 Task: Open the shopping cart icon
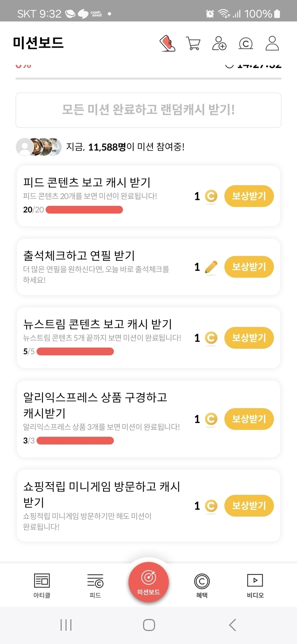click(193, 43)
